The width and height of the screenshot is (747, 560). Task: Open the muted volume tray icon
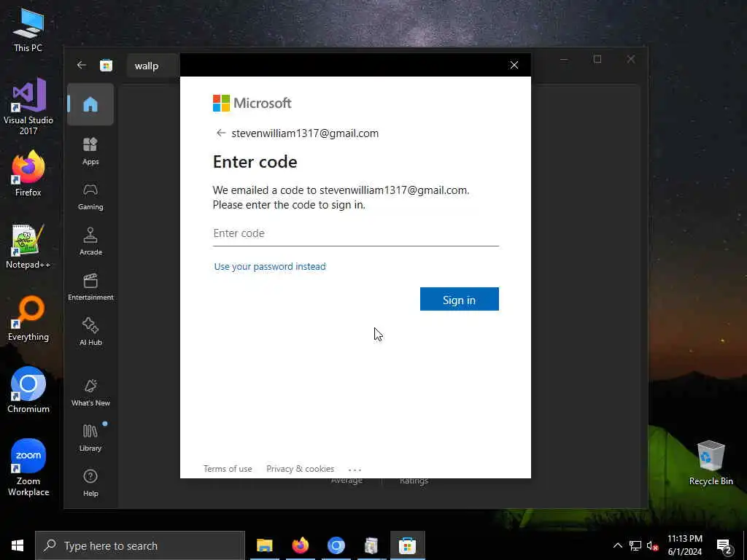point(652,545)
